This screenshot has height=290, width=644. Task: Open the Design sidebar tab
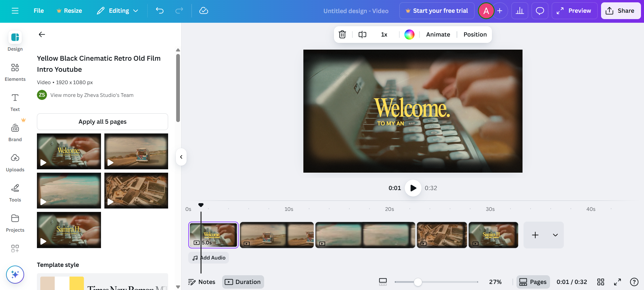15,41
